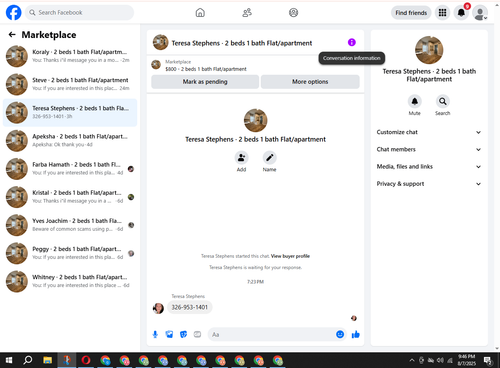Open the apps grid menu
This screenshot has width=500, height=368.
click(x=442, y=13)
